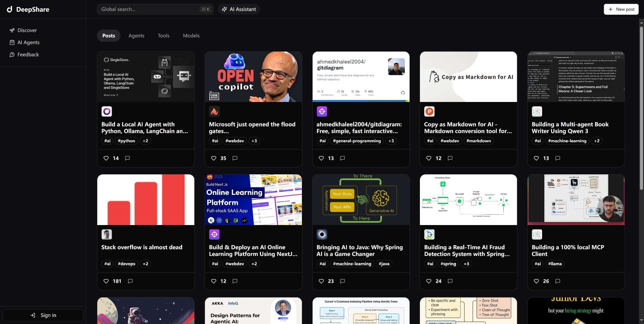Expand +2 tags on Online Learning Platform post

pyautogui.click(x=254, y=264)
